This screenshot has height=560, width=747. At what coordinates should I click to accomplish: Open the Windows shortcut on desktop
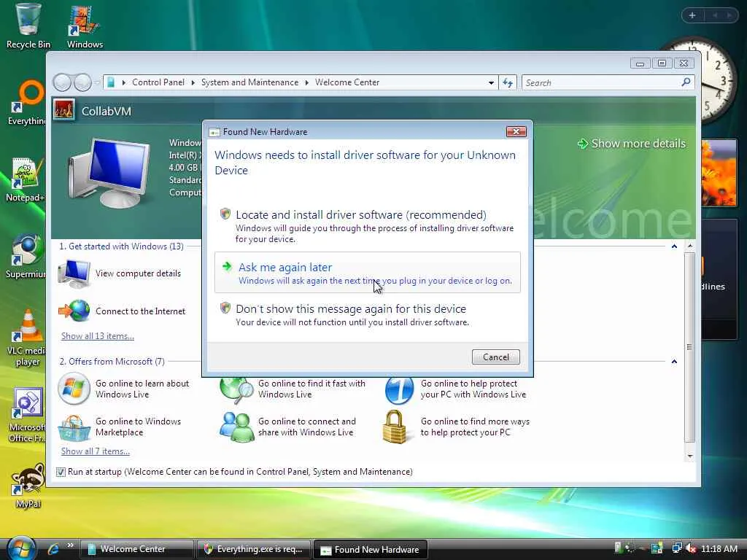[85, 26]
